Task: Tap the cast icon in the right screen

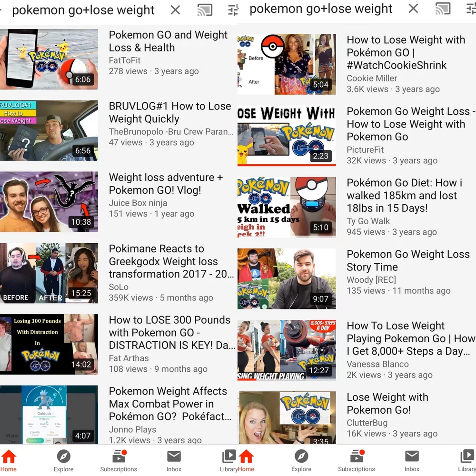Action: pos(443,9)
